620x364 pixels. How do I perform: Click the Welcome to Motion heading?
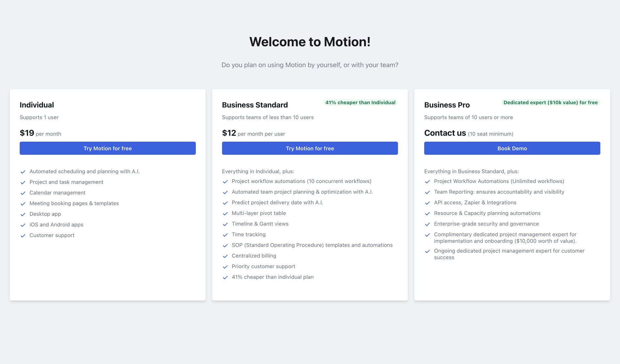[310, 42]
